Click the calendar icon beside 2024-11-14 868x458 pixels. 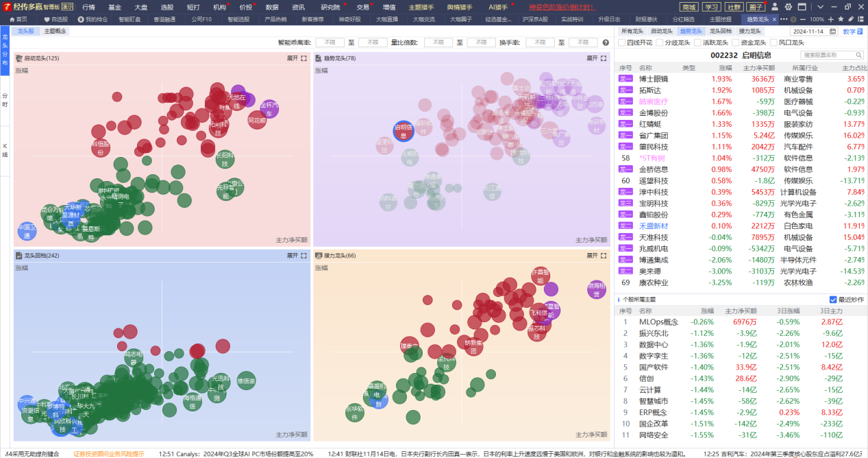point(832,32)
